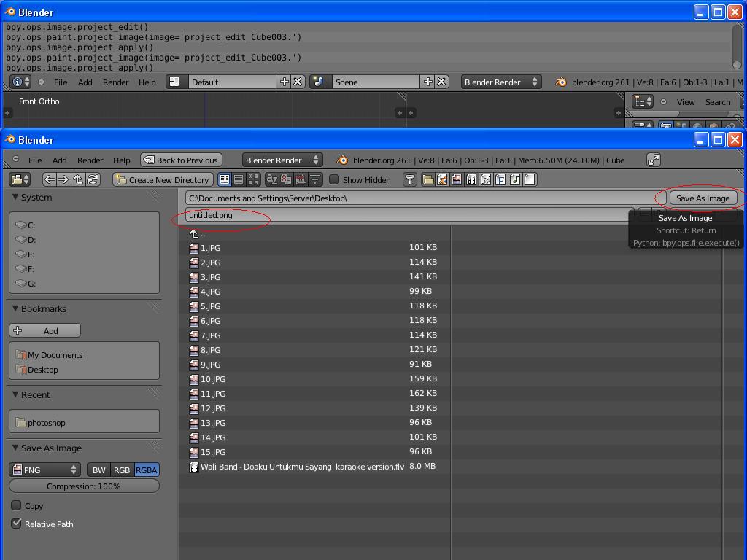Toggle blend files filter icon
This screenshot has height=560, width=747.
click(442, 179)
